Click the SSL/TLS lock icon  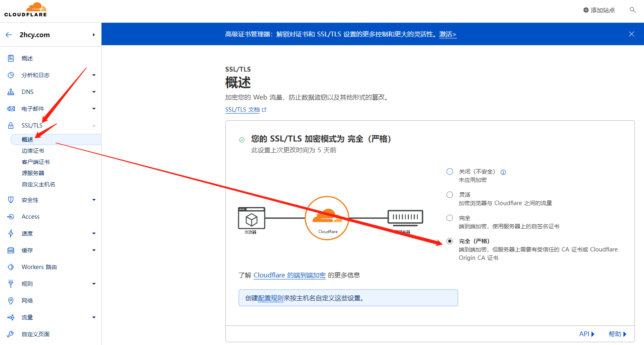(x=11, y=126)
